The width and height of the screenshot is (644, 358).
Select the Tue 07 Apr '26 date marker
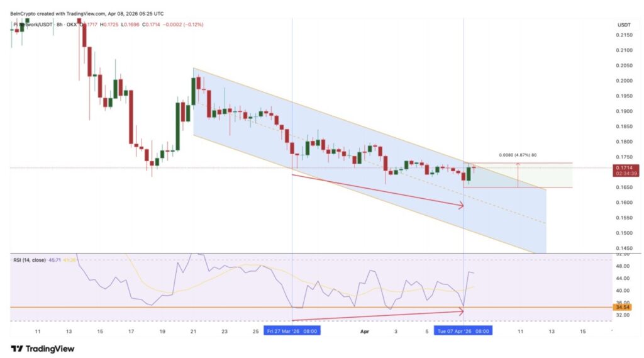click(463, 330)
